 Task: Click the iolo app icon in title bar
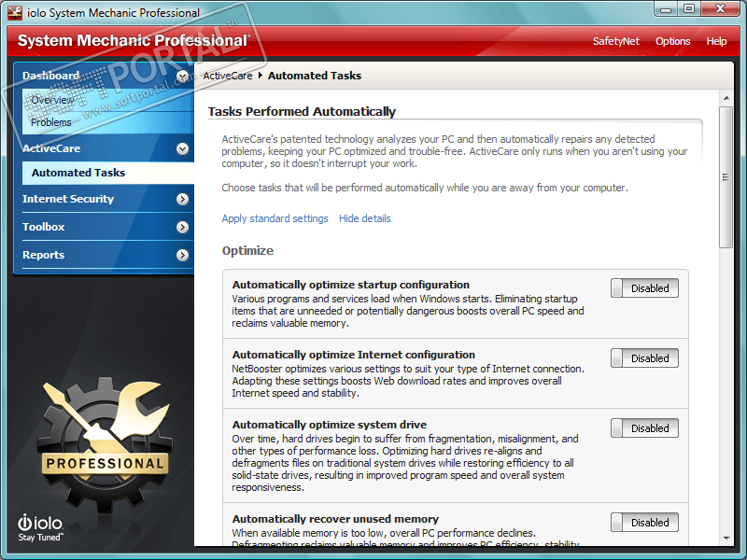(15, 13)
